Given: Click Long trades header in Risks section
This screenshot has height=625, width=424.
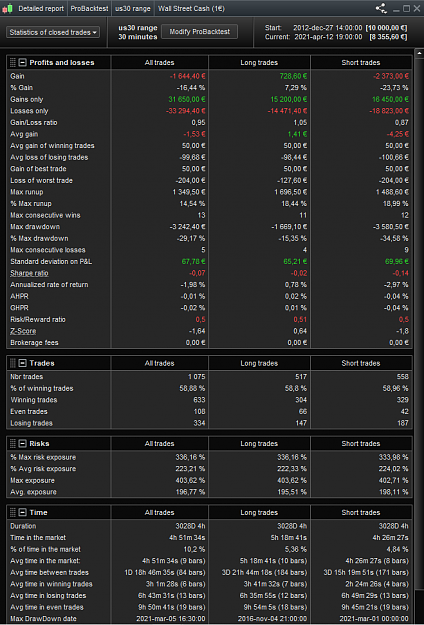Looking at the screenshot, I should point(259,444).
